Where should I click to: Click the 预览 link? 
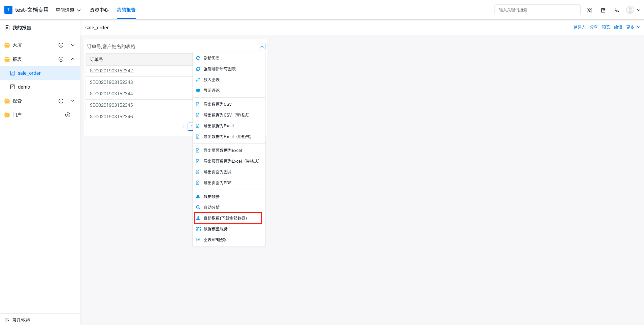606,27
